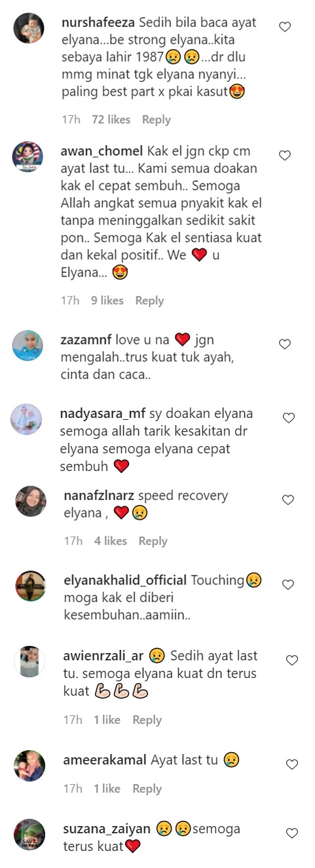The width and height of the screenshot is (315, 868).
Task: Open the 9 likes list
Action: point(107,301)
